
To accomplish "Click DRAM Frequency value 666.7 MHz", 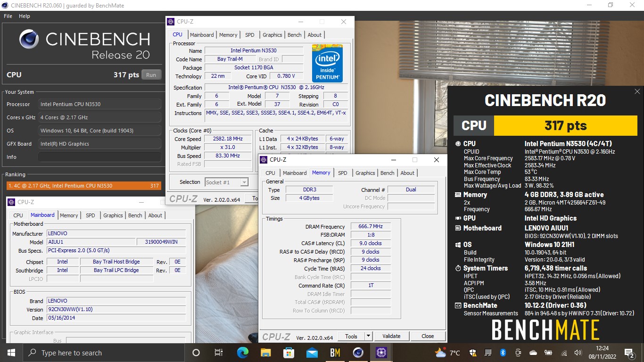I will coord(371,227).
